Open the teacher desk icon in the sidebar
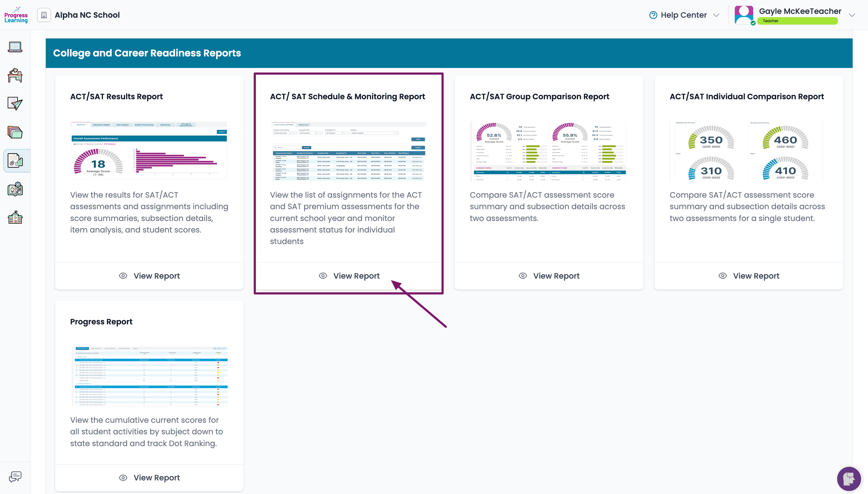868x494 pixels. (15, 75)
